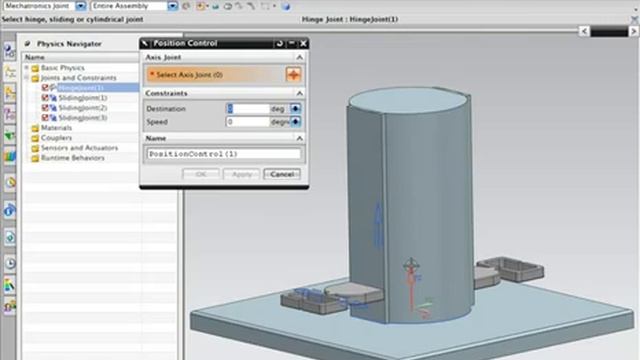Click the Basic Physics folder icon
Screen dimensions: 640x360
point(35,68)
